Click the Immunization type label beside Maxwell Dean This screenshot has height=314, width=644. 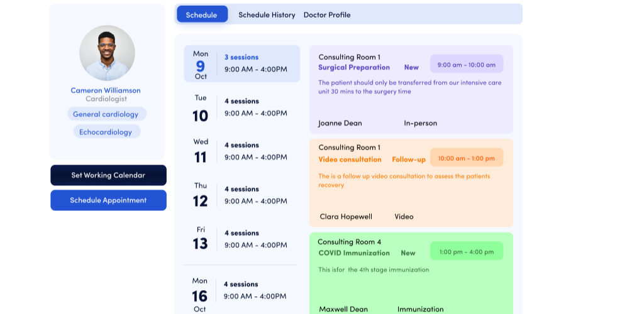pos(421,309)
